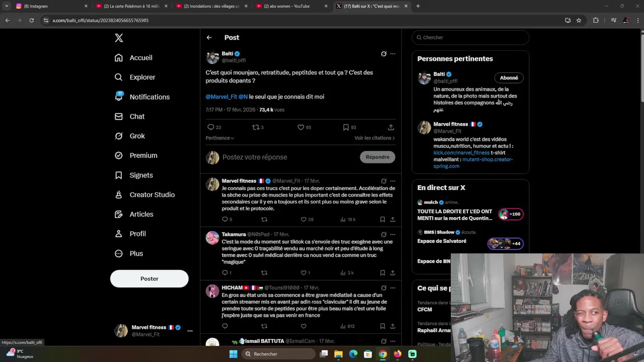Click the Chercher search field
The width and height of the screenshot is (644, 362).
pos(470,38)
